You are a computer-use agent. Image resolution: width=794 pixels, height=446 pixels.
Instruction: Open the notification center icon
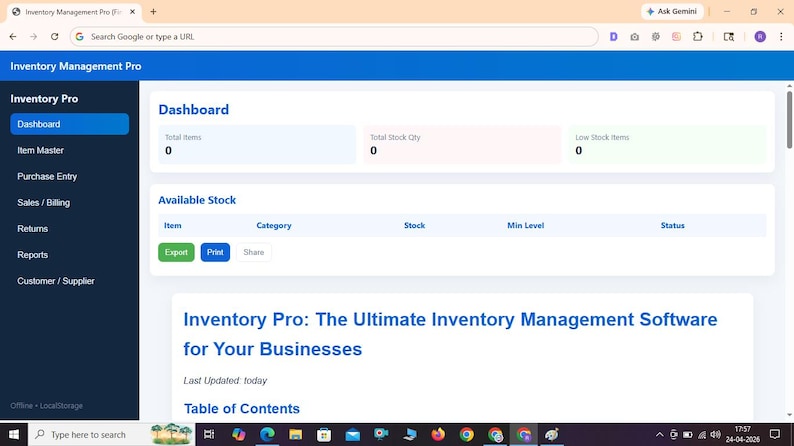(x=775, y=434)
